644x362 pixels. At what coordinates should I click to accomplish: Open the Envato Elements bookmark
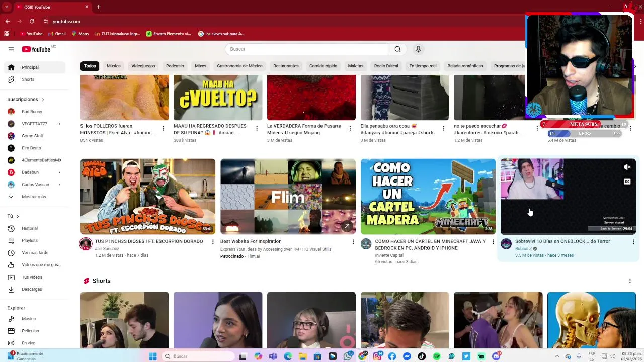click(169, 34)
